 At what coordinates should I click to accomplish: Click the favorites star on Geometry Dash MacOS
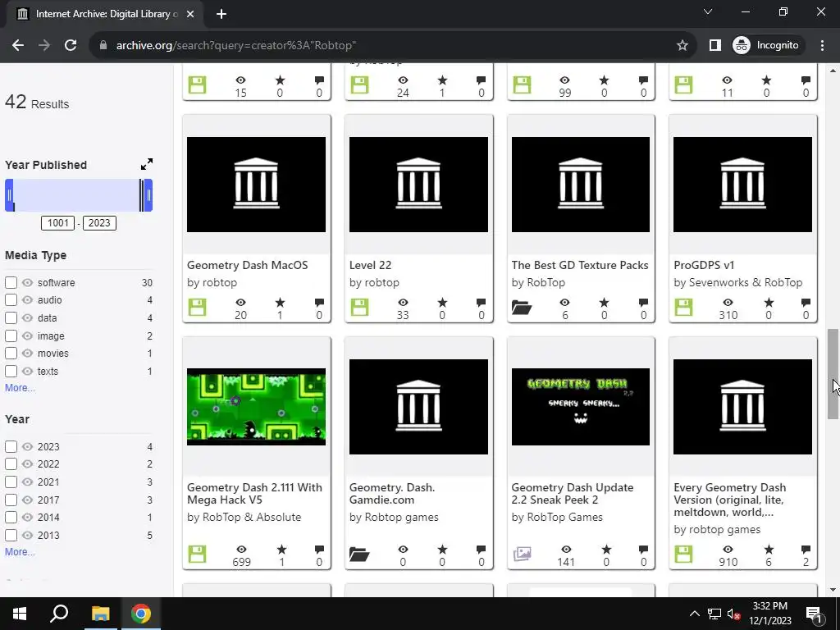pos(281,303)
